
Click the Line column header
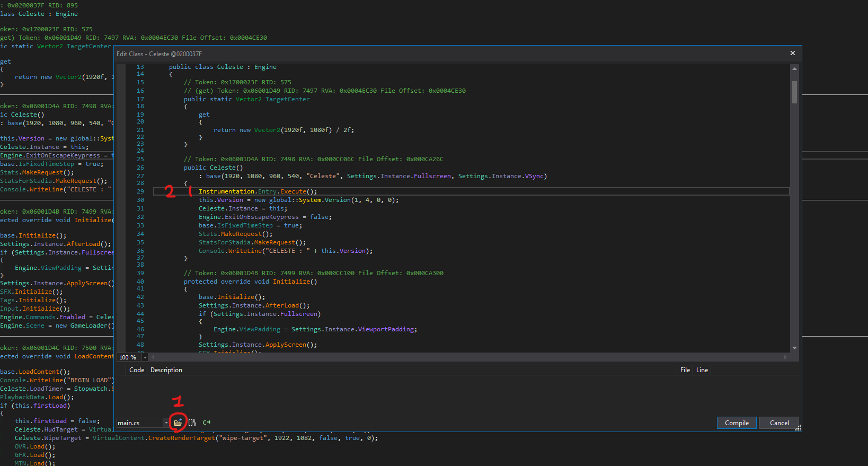point(702,370)
